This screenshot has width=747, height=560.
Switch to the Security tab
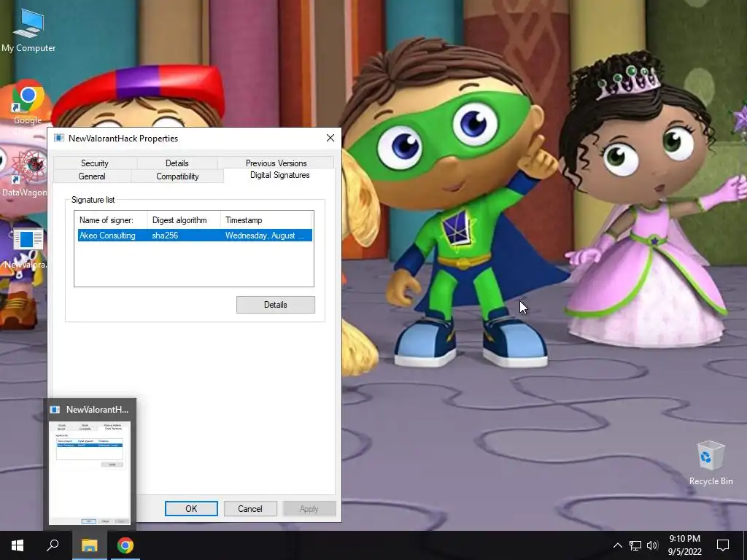coord(95,163)
